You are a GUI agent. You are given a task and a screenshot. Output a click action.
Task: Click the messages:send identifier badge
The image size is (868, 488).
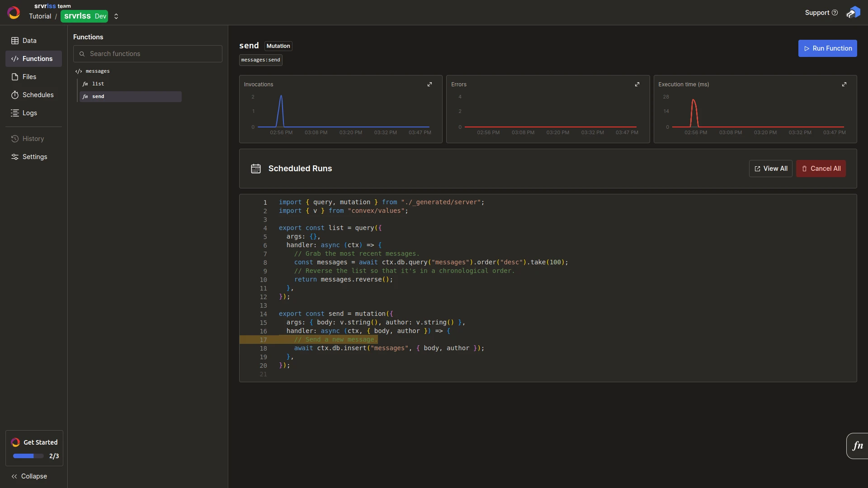click(x=261, y=60)
